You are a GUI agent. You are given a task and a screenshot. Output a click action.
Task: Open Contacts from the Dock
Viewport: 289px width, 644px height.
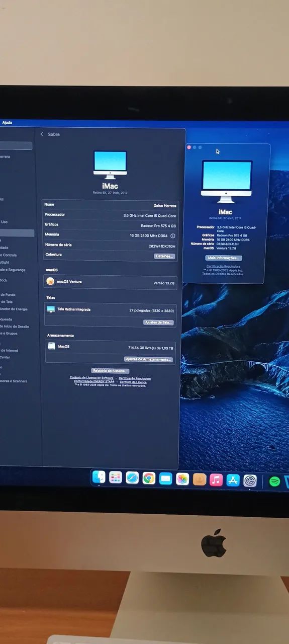200,480
